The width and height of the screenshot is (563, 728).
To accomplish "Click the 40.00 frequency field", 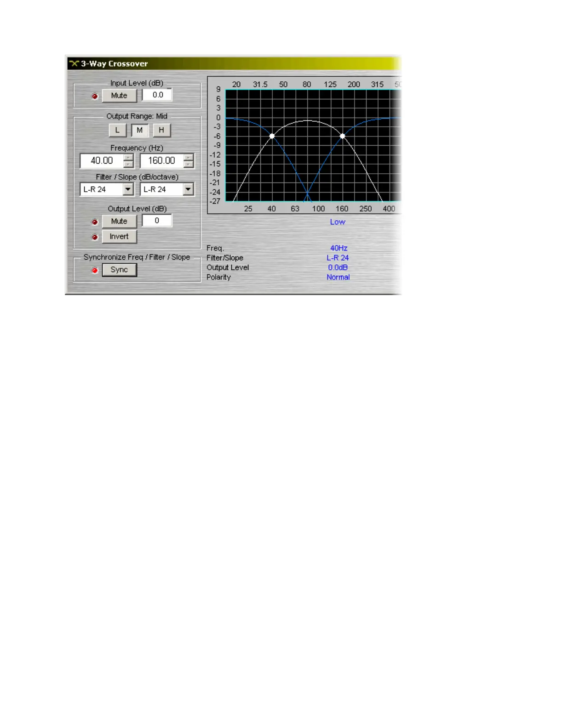I will pos(102,160).
